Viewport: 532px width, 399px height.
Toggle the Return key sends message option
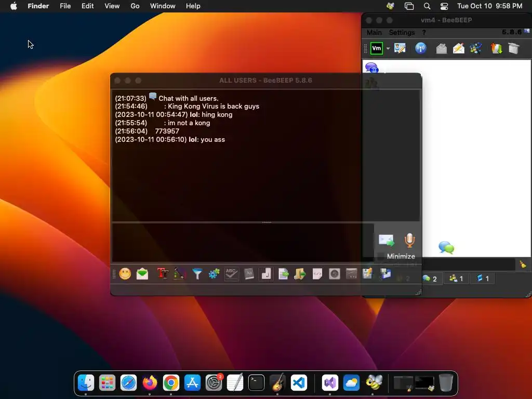[x=266, y=273]
